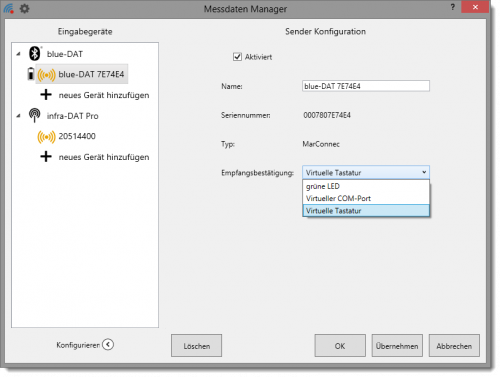The image size is (500, 377).
Task: Open settings gear in title bar
Action: 24,8
